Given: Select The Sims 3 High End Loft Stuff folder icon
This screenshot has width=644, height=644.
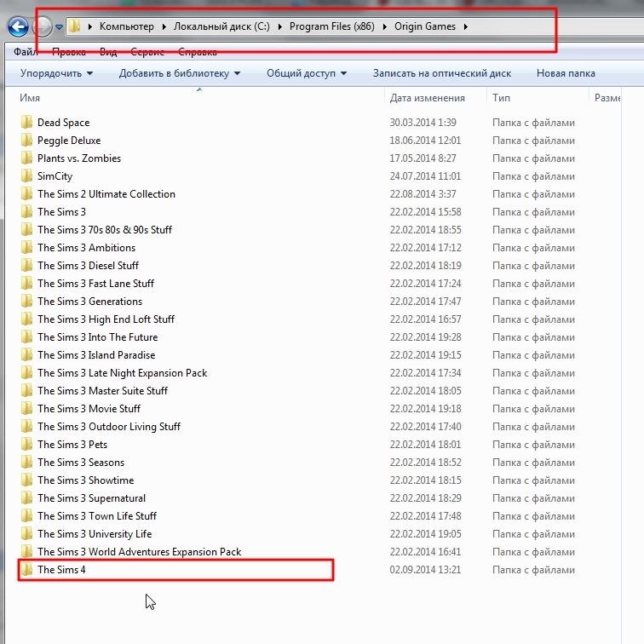Looking at the screenshot, I should click(x=26, y=319).
